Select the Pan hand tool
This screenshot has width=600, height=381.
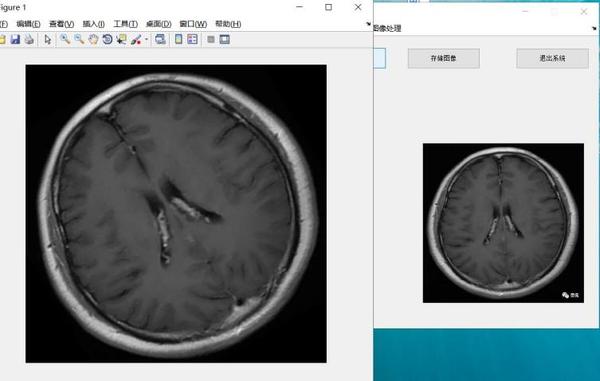click(93, 39)
